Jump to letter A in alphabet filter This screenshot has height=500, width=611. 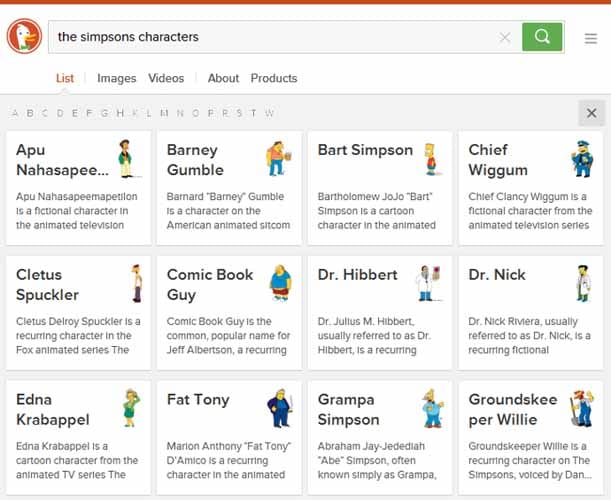point(15,113)
